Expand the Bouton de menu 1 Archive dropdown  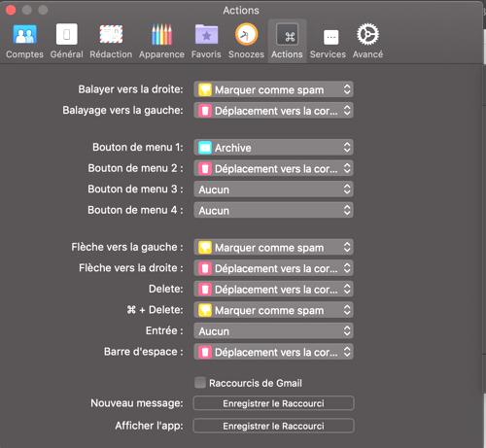pos(273,148)
